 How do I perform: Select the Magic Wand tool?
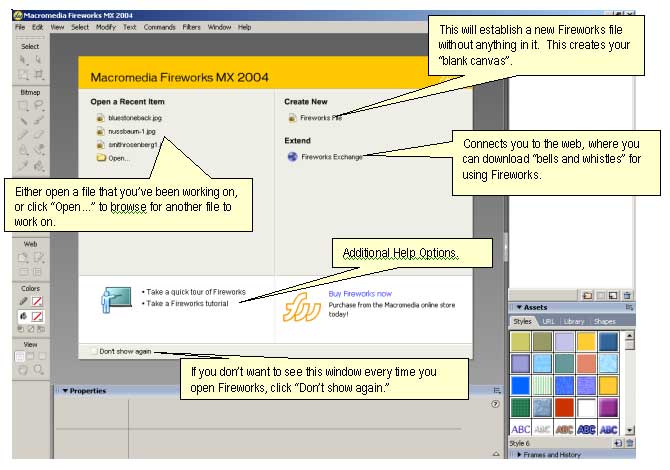[x=23, y=120]
